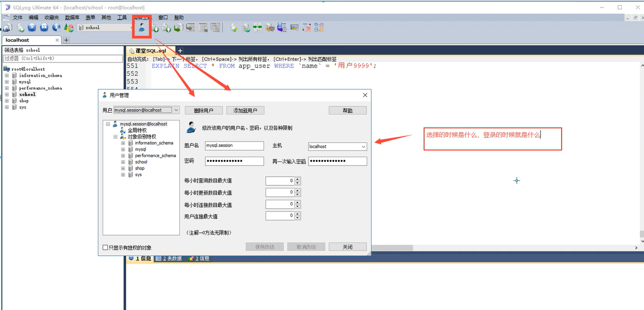644x310 pixels.
Task: Select root@localhost in the object browser
Action: click(x=28, y=69)
